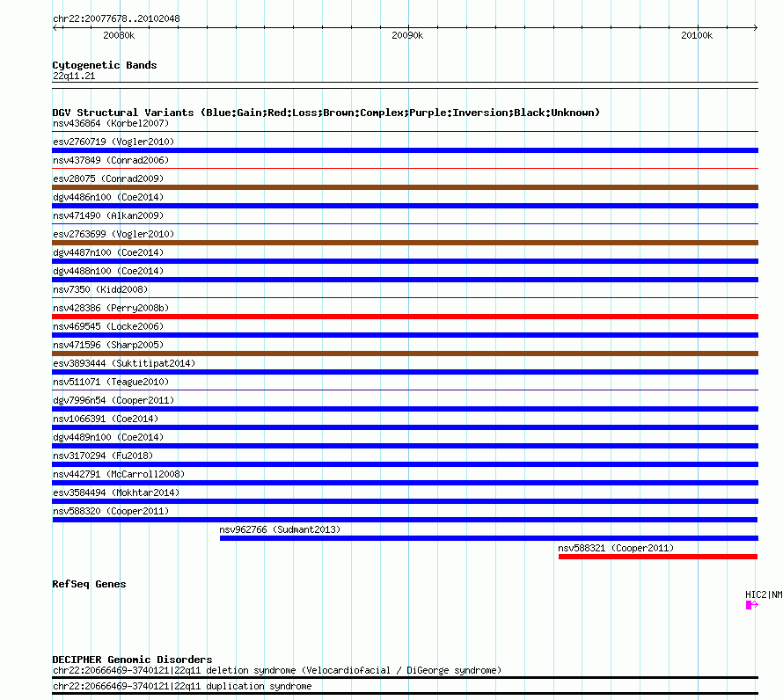Open the dgv4486n100 (Coe2014) variant label
The image size is (783, 700).
[108, 197]
